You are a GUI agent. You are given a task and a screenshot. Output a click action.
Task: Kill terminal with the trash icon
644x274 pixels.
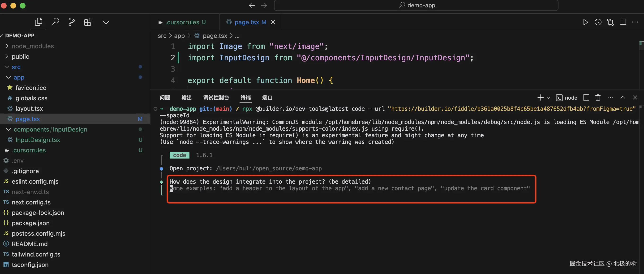tap(598, 97)
